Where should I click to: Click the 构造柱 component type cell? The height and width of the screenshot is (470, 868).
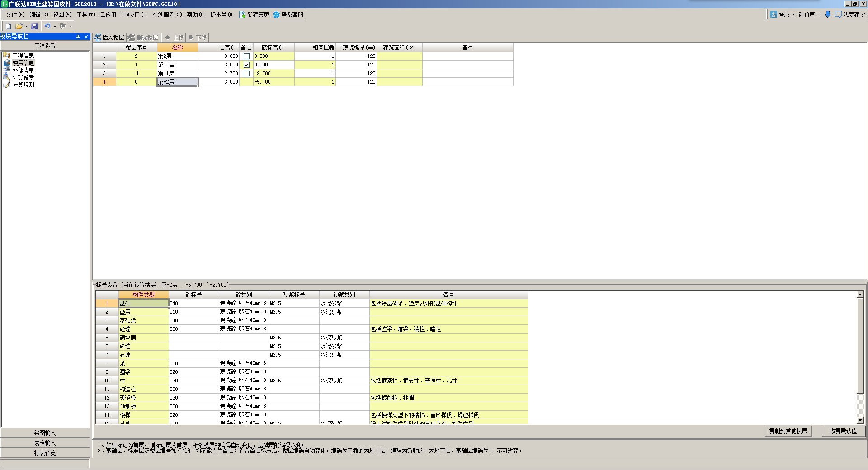[143, 389]
